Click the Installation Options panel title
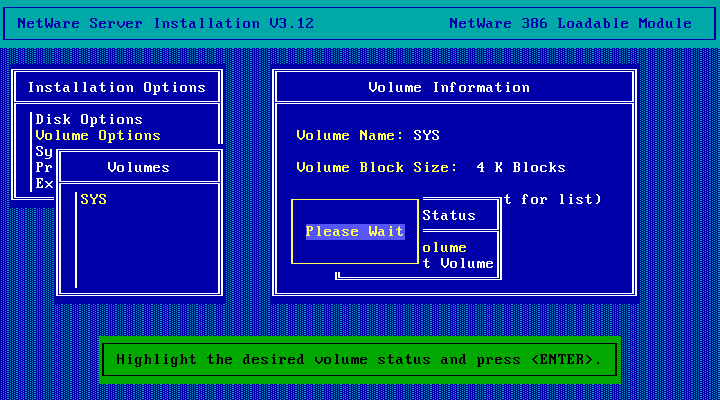Viewport: 720px width, 400px height. click(x=117, y=87)
